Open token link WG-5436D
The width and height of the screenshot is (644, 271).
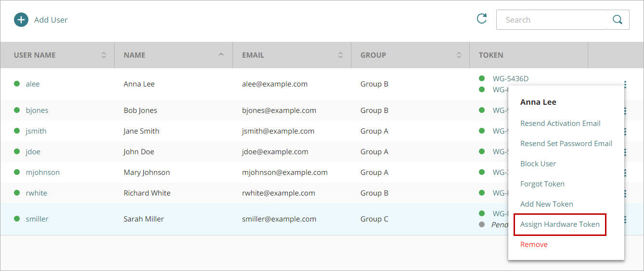tap(510, 79)
